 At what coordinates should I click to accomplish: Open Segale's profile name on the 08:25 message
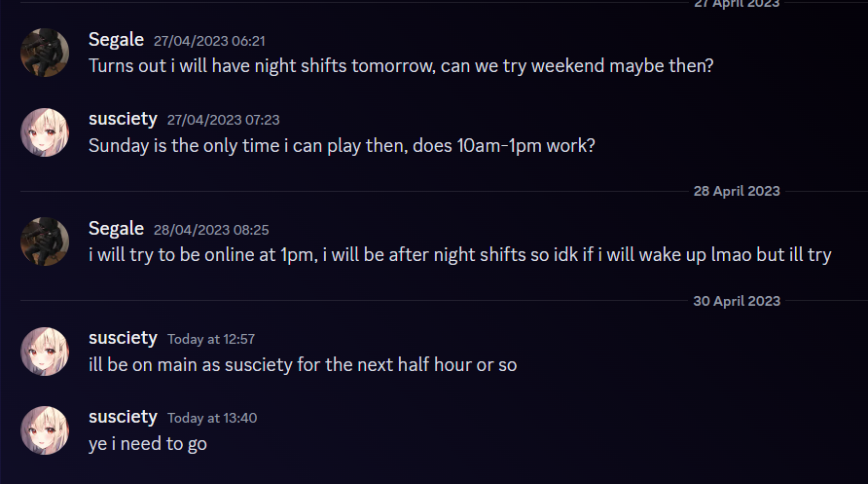click(x=116, y=229)
